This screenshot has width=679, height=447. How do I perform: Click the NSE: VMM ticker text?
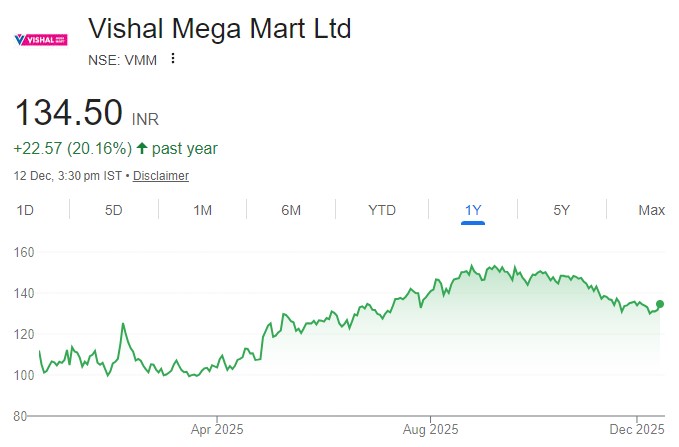click(124, 59)
